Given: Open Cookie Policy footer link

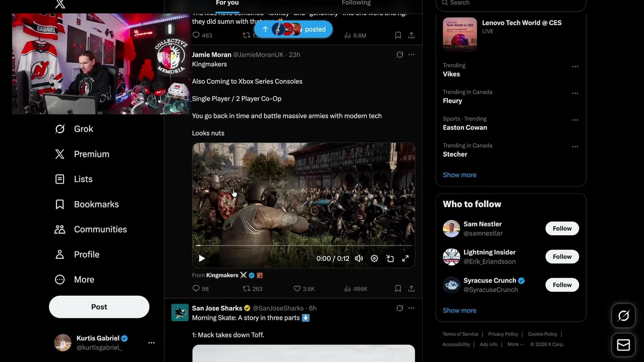Looking at the screenshot, I should 542,334.
